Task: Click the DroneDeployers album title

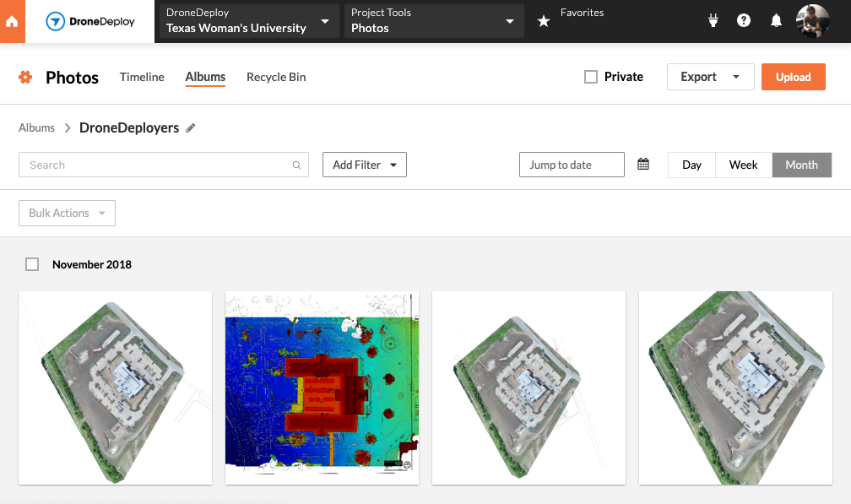Action: tap(129, 128)
